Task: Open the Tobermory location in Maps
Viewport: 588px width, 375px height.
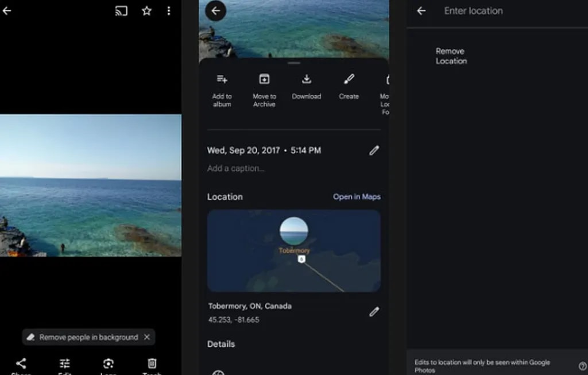Action: click(357, 196)
